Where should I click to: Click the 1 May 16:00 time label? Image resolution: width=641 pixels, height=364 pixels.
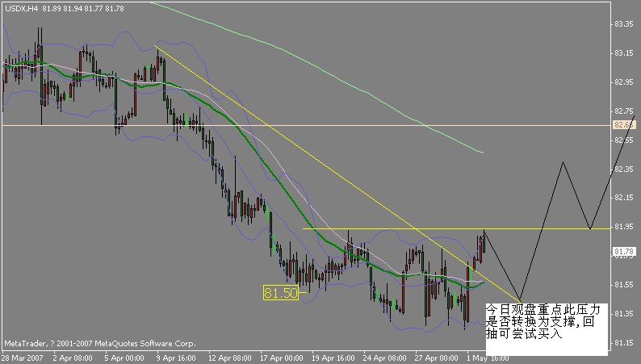(x=488, y=358)
